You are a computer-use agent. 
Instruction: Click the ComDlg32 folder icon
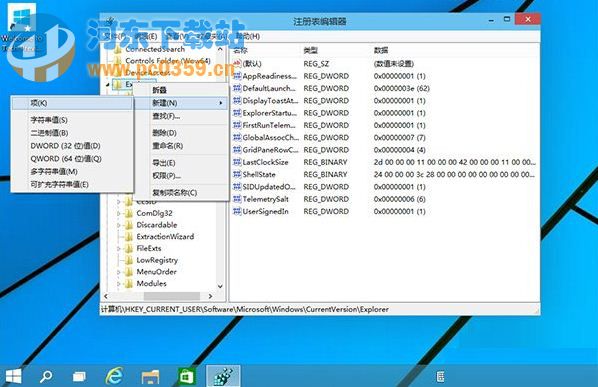point(129,213)
